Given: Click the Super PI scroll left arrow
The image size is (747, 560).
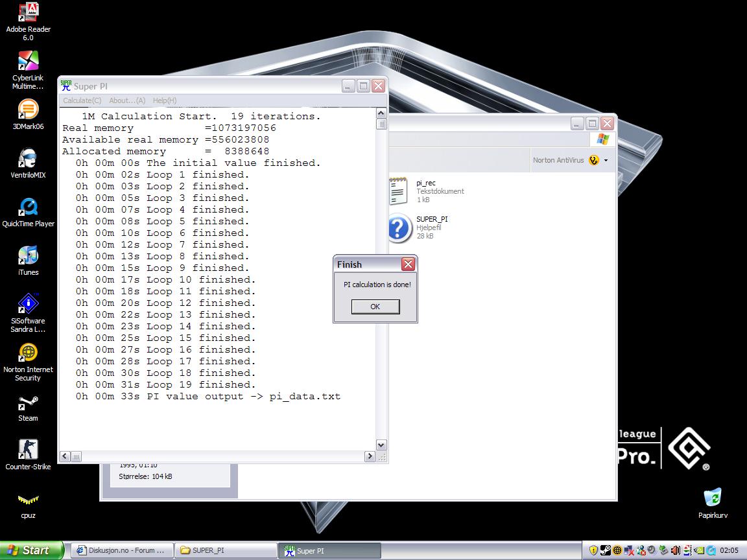Looking at the screenshot, I should [65, 456].
